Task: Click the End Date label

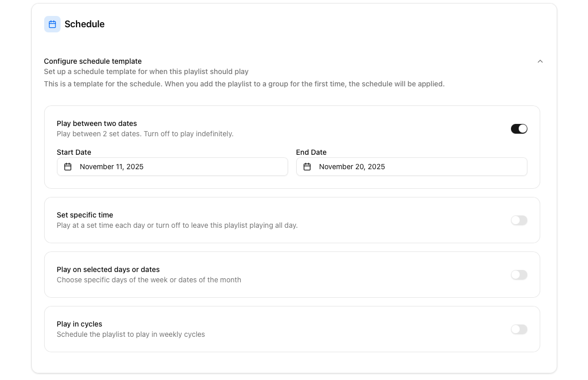Action: 311,152
